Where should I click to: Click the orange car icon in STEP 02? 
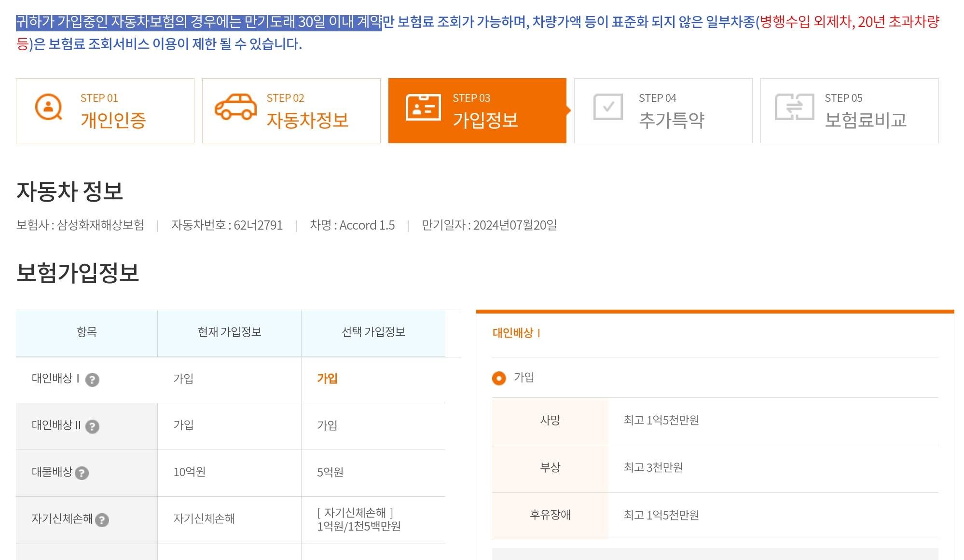235,107
